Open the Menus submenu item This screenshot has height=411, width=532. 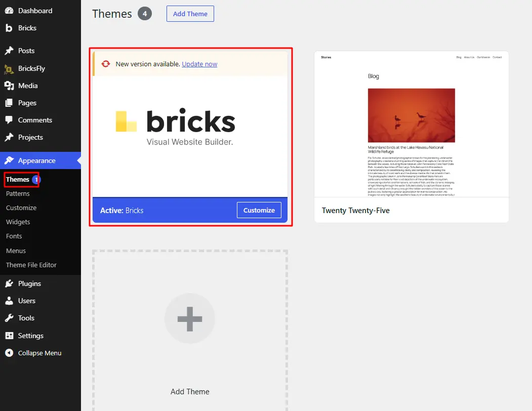16,251
